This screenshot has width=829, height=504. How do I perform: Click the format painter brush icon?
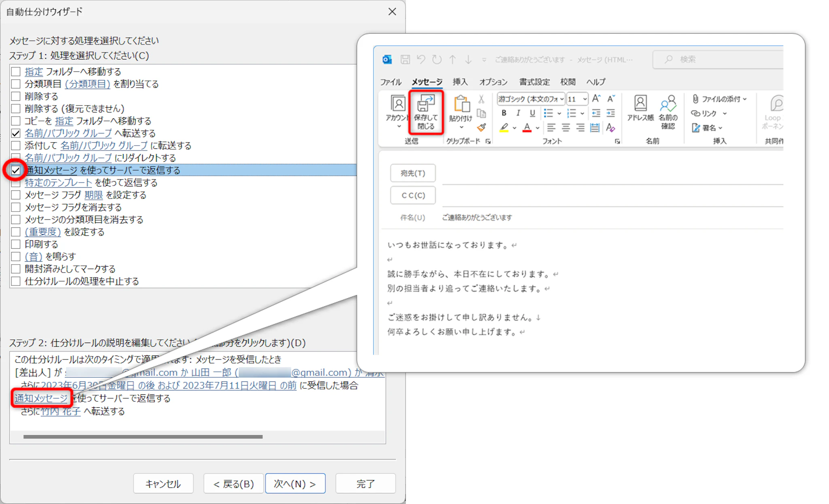click(481, 128)
